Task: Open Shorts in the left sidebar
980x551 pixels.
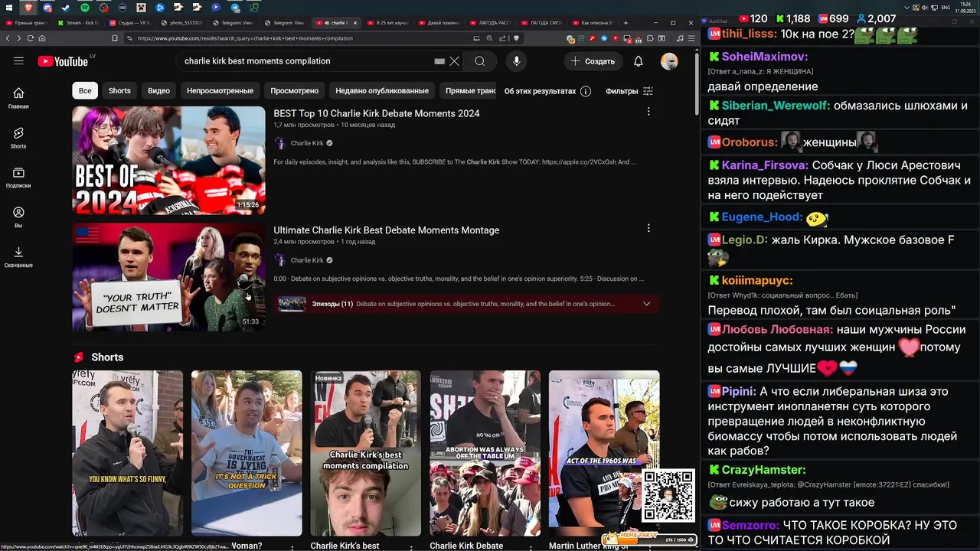Action: click(x=18, y=138)
